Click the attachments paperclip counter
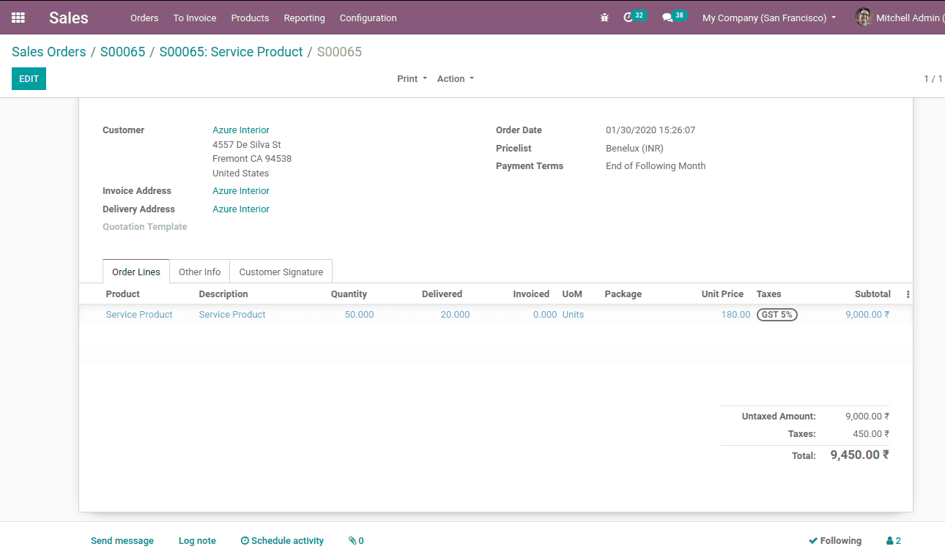Screen dimensions: 945x560 (356, 541)
